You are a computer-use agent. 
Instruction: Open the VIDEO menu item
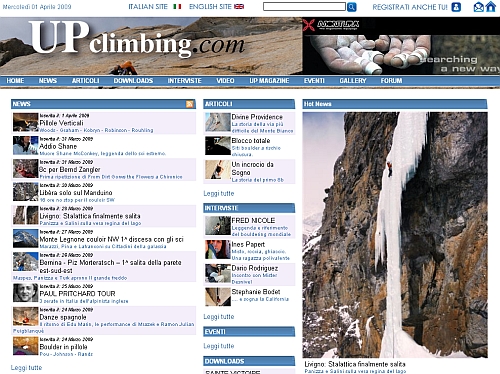coord(225,81)
